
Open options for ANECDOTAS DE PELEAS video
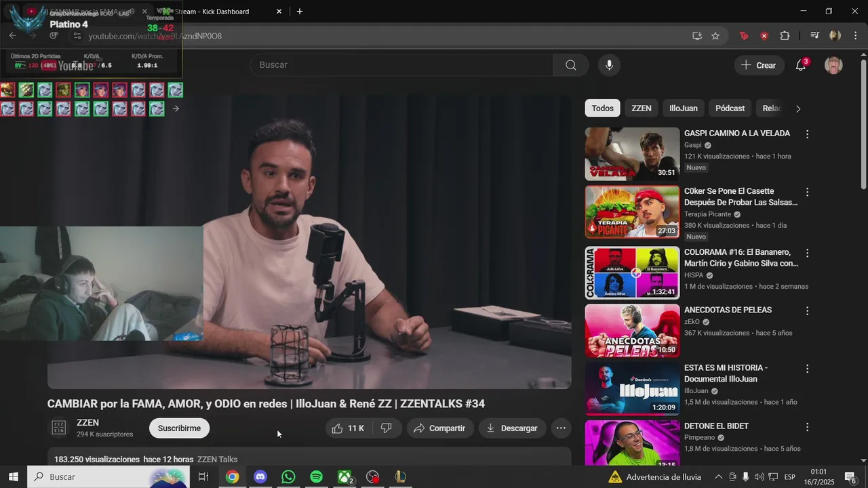point(807,311)
